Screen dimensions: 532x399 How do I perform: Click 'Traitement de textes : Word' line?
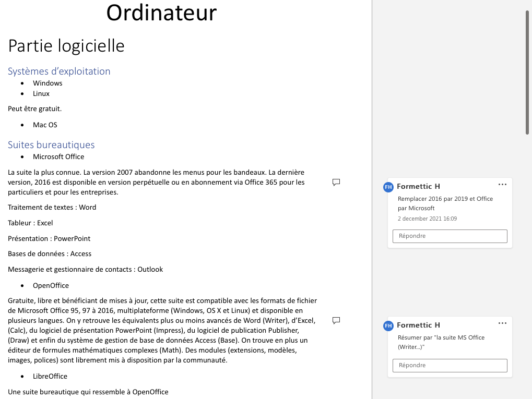click(x=52, y=207)
